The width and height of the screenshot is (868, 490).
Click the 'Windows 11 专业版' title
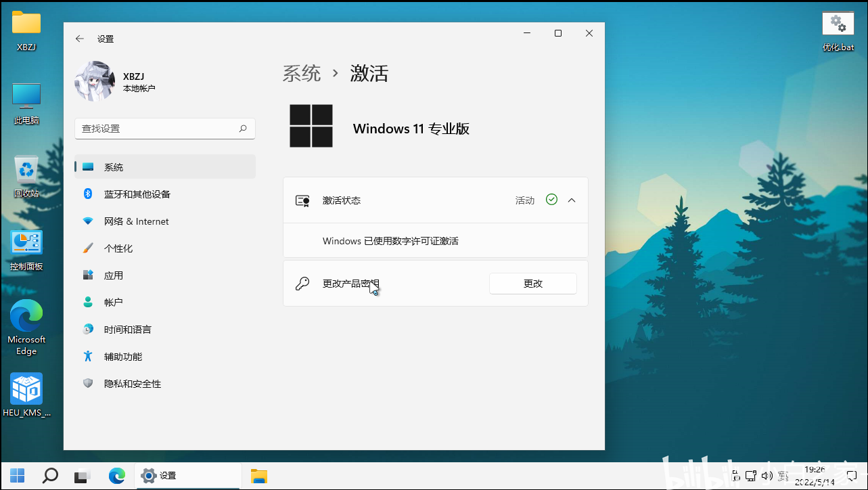[411, 129]
